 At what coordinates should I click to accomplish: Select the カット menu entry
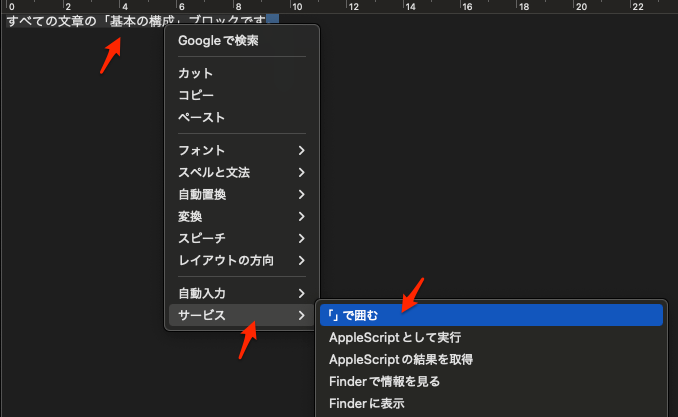click(242, 74)
